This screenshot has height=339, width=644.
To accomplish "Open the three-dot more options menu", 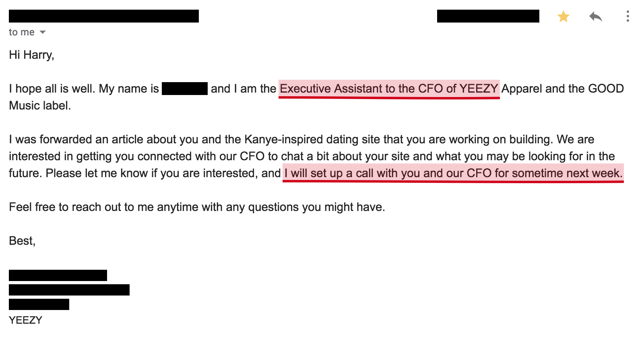I will [x=627, y=17].
